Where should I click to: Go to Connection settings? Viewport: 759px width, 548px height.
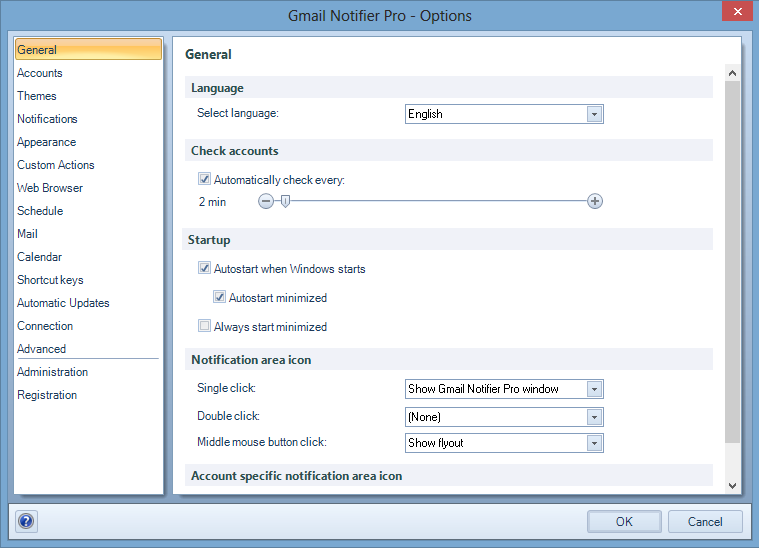[45, 326]
